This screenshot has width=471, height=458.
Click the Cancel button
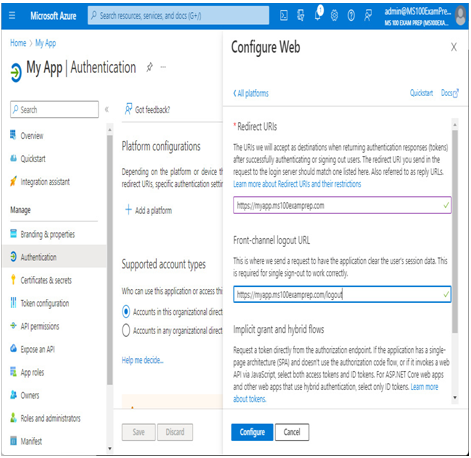(x=292, y=432)
